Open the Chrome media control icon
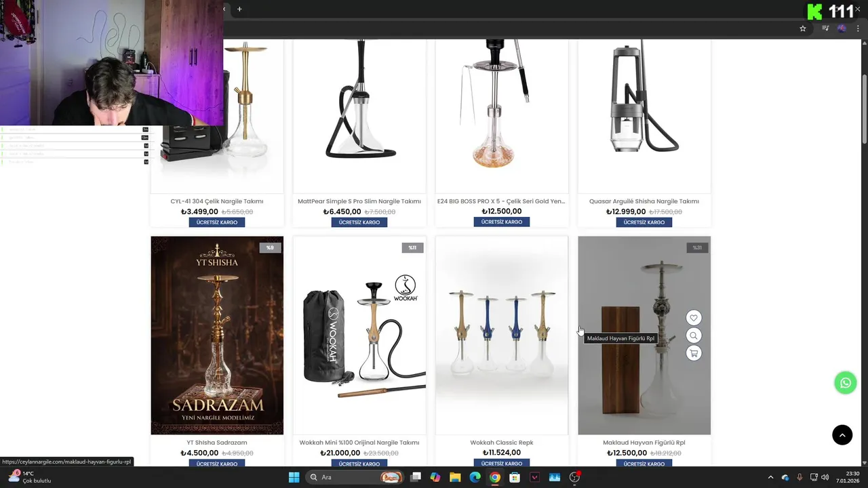 (x=825, y=28)
